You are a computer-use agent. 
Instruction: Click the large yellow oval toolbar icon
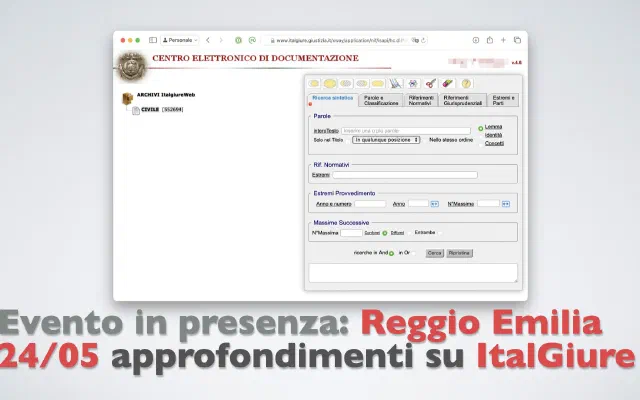click(330, 84)
